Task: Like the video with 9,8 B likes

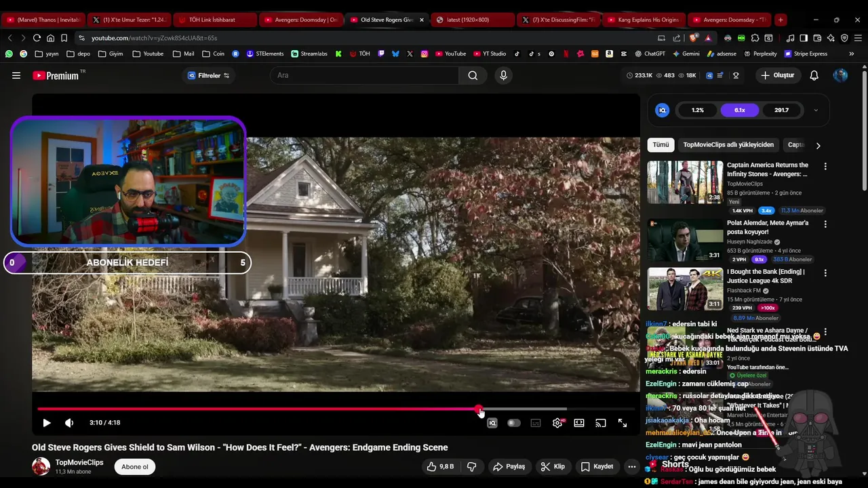Action: (x=440, y=466)
